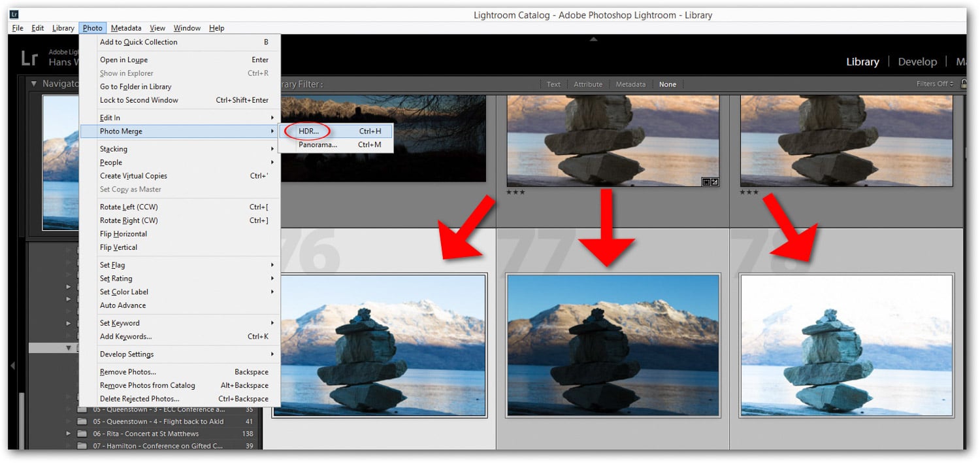Click star rating under the middle top rock thumbnail
Viewport: 980px width, 463px height.
coord(515,192)
